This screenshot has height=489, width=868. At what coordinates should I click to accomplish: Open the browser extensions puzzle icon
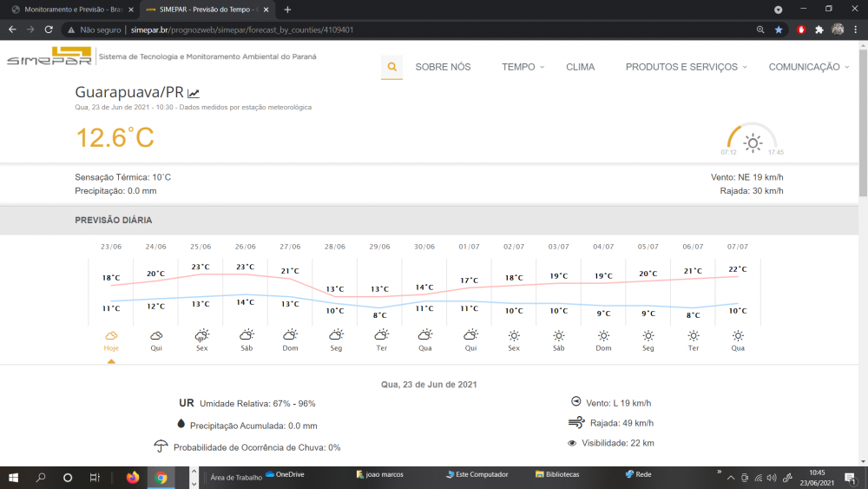point(819,30)
